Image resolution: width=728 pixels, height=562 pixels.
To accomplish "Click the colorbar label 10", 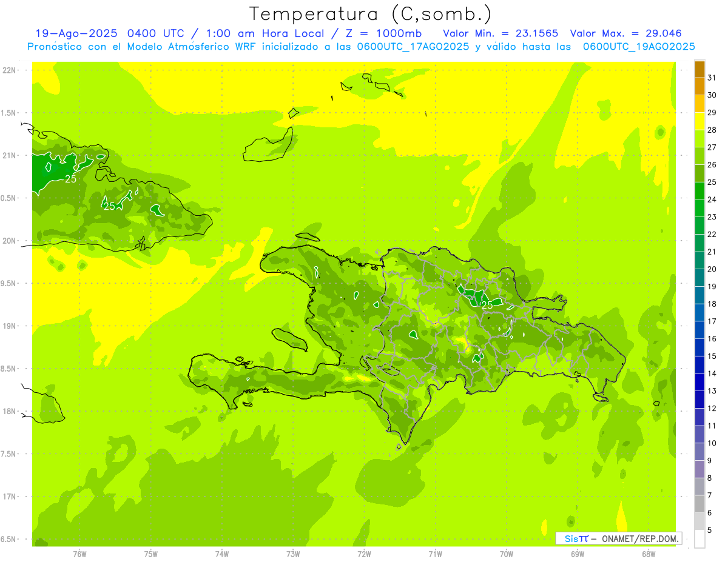I will coord(712,443).
